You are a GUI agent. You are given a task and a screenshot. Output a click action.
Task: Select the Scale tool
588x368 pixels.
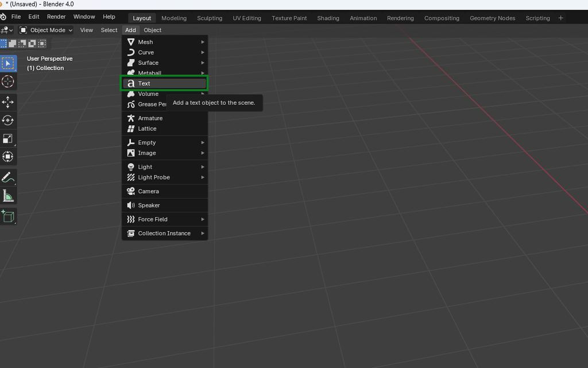7,139
